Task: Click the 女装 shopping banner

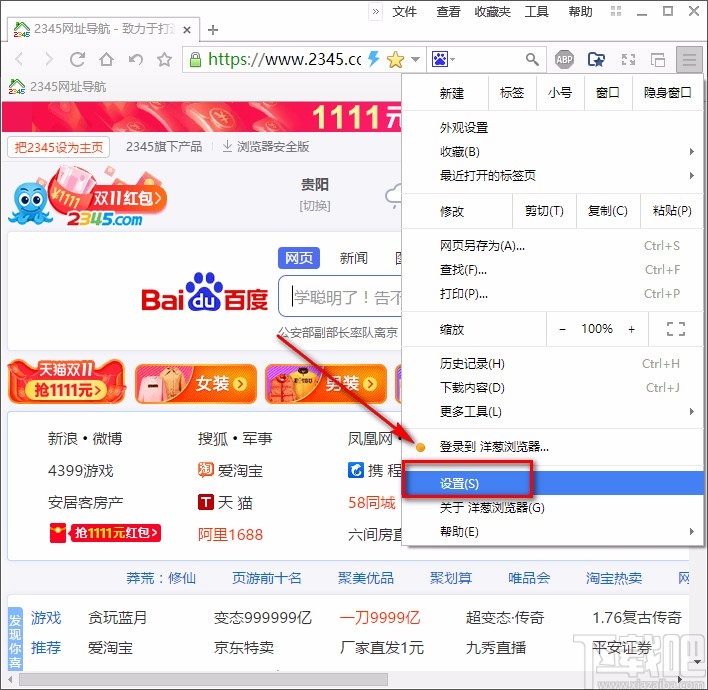Action: tap(196, 384)
